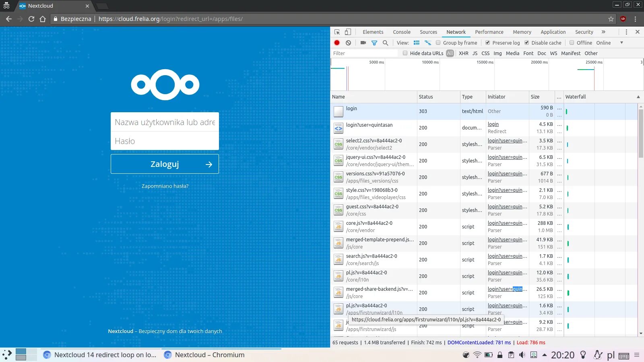Open the Wi-Fi network tray icon

477,355
